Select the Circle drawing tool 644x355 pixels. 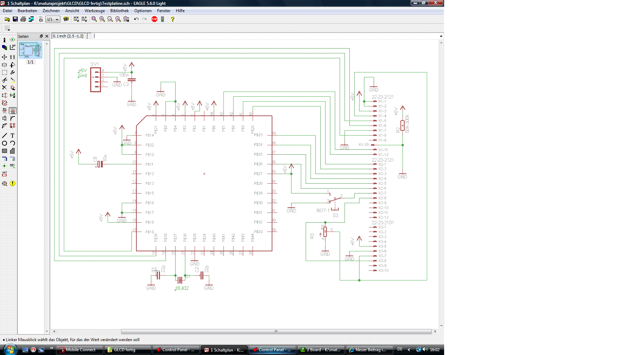click(5, 143)
